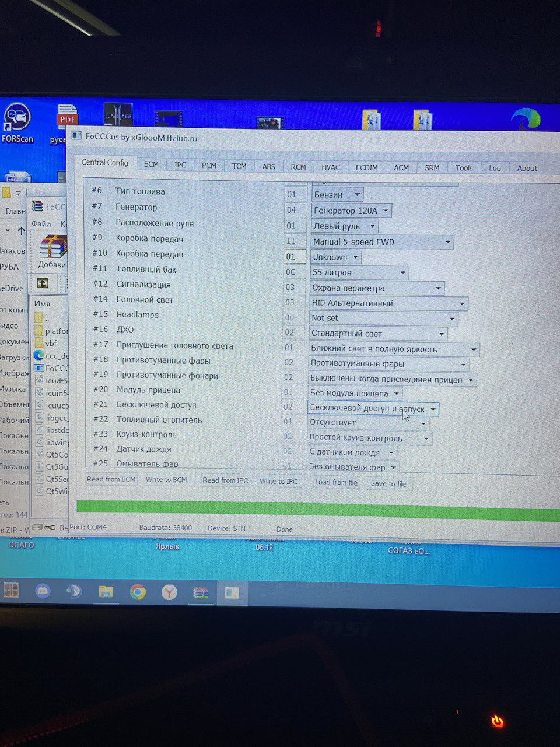Show the About tab
Image resolution: width=560 pixels, height=747 pixels.
(x=527, y=168)
